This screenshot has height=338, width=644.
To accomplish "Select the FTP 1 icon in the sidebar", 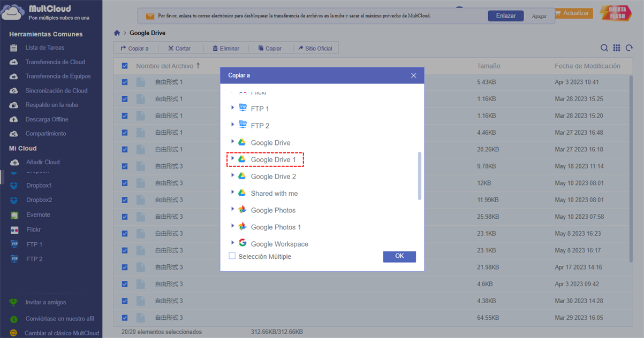I will point(14,244).
